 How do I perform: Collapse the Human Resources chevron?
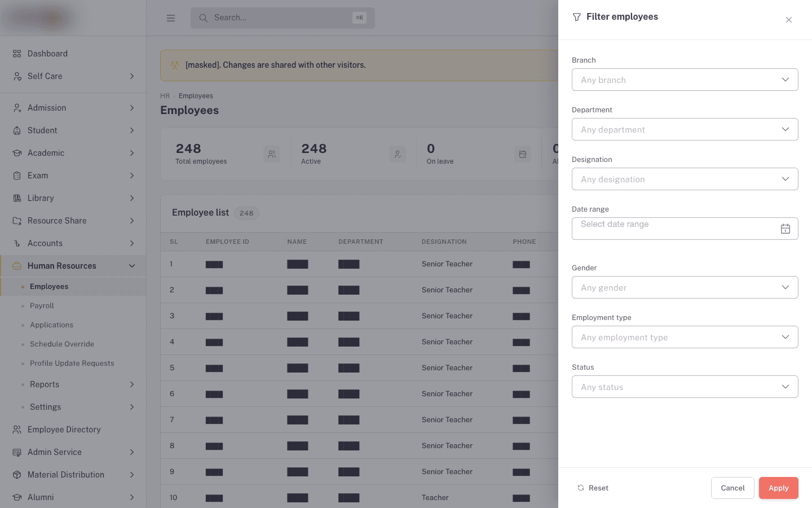tap(132, 266)
